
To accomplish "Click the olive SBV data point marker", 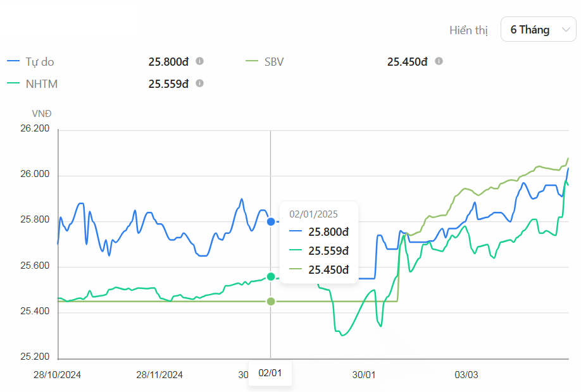I will [271, 302].
